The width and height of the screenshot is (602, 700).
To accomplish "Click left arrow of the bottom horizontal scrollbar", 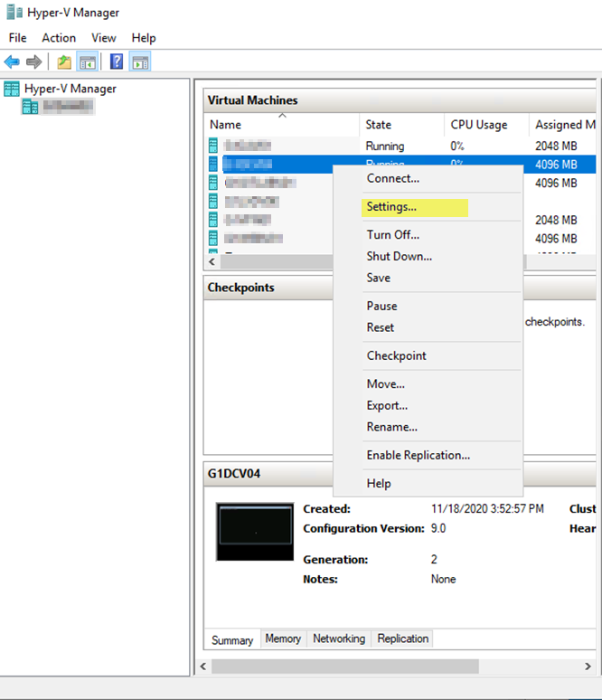I will [203, 667].
